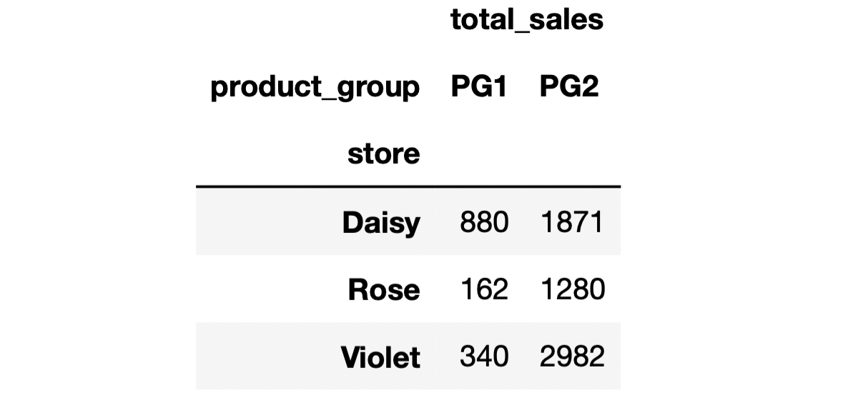
Task: Click the Violet row label
Action: tap(380, 357)
